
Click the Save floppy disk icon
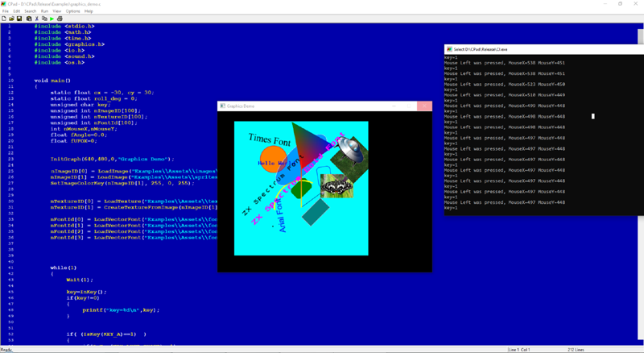coord(19,18)
